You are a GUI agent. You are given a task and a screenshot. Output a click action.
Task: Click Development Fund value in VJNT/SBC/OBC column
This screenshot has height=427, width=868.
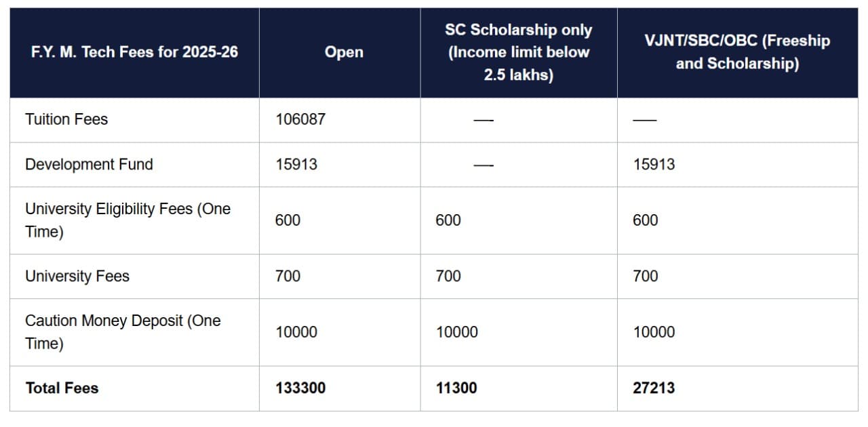click(x=654, y=164)
